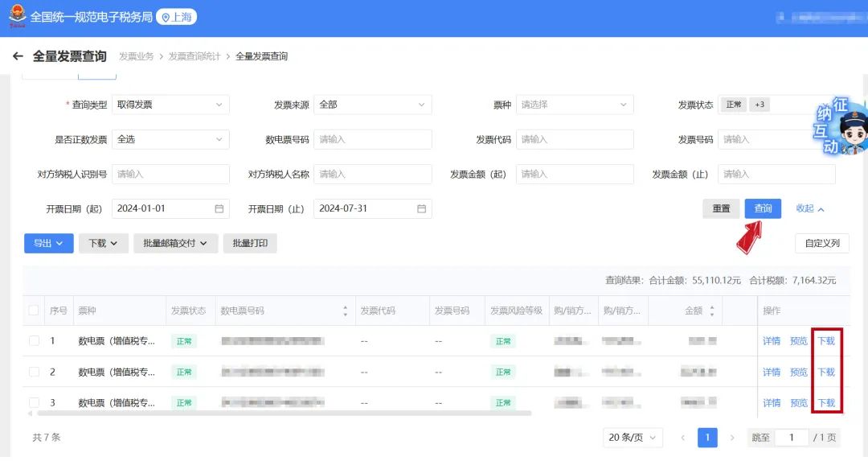Check the box for invoice row 1

click(x=34, y=341)
